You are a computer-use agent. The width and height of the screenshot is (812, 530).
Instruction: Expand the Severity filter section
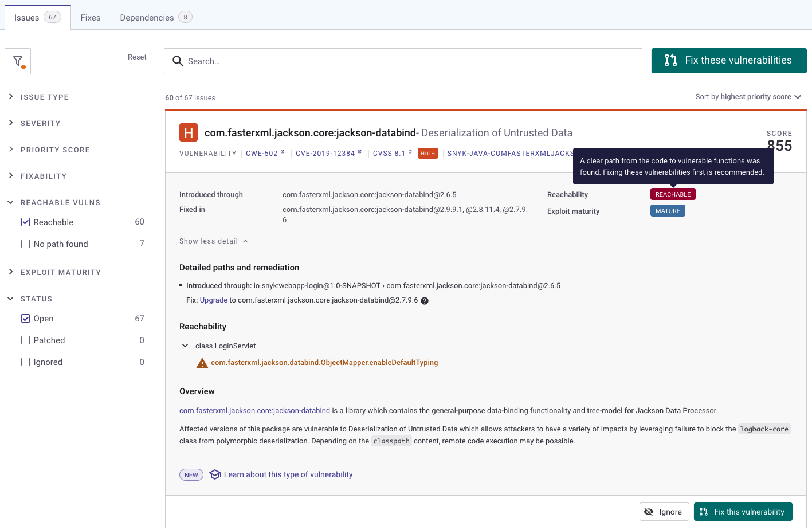click(x=34, y=123)
